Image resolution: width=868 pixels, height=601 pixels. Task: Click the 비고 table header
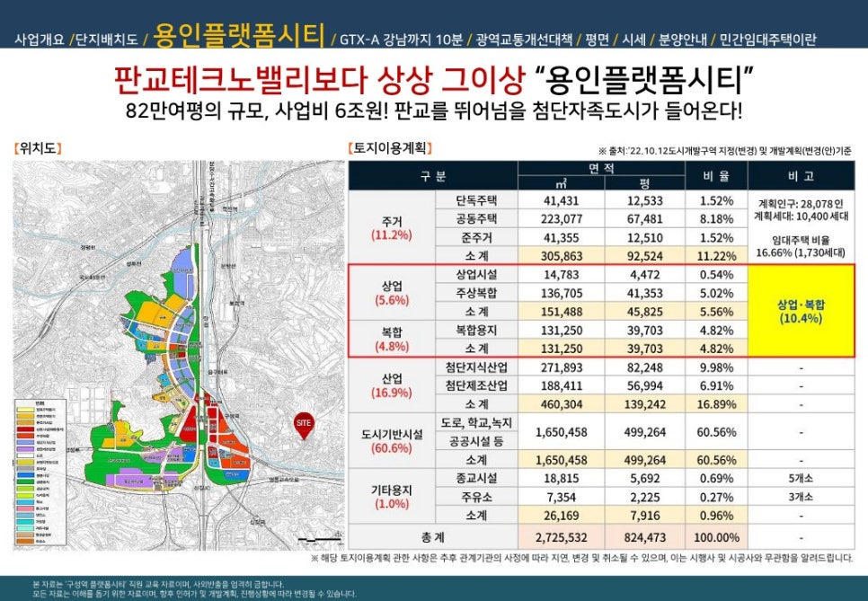point(801,176)
